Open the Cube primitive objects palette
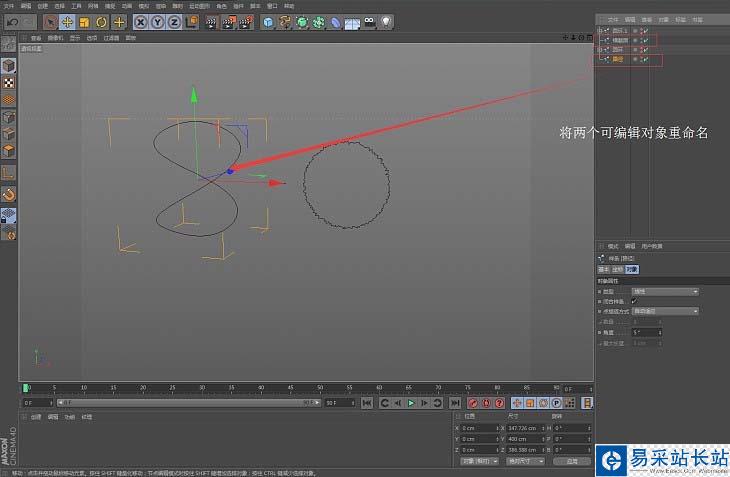The height and width of the screenshot is (477, 730). [268, 22]
